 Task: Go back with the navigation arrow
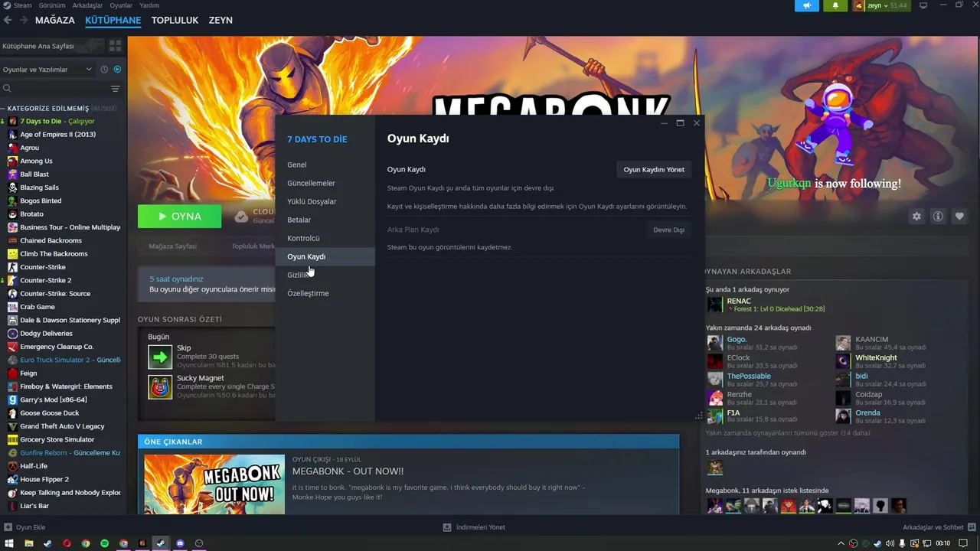coord(8,21)
